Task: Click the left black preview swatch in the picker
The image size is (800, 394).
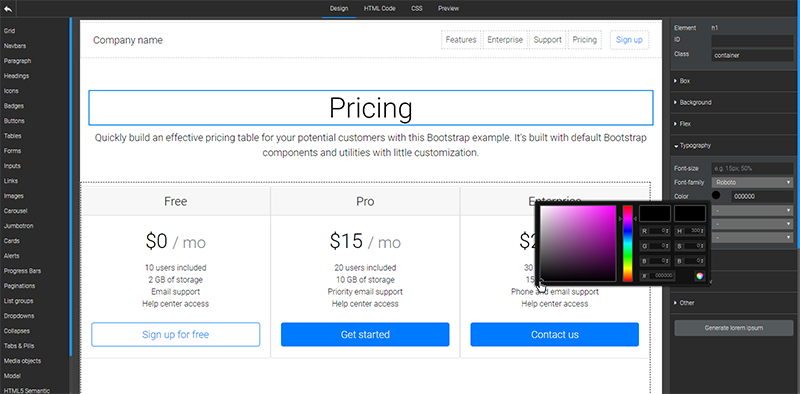Action: point(655,213)
